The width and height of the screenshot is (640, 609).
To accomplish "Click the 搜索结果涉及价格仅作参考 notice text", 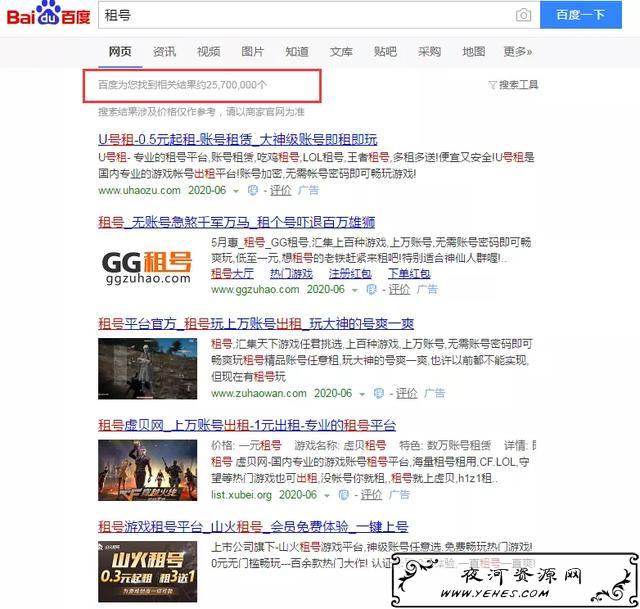I will tap(201, 112).
